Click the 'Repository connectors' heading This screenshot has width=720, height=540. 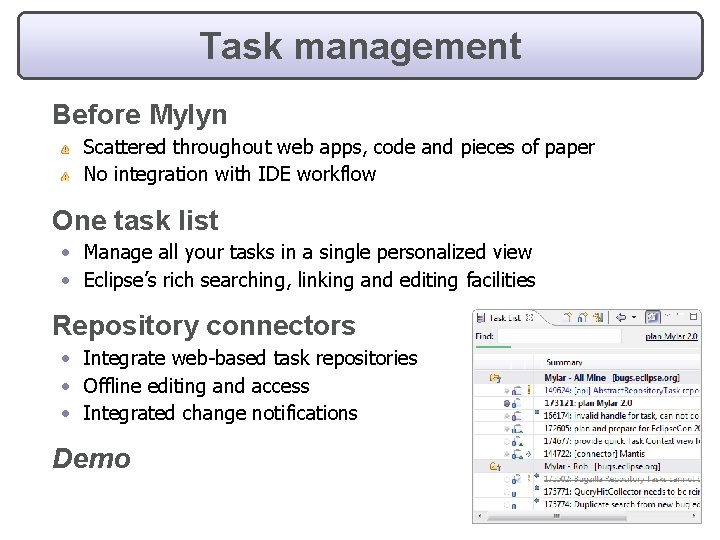(204, 326)
